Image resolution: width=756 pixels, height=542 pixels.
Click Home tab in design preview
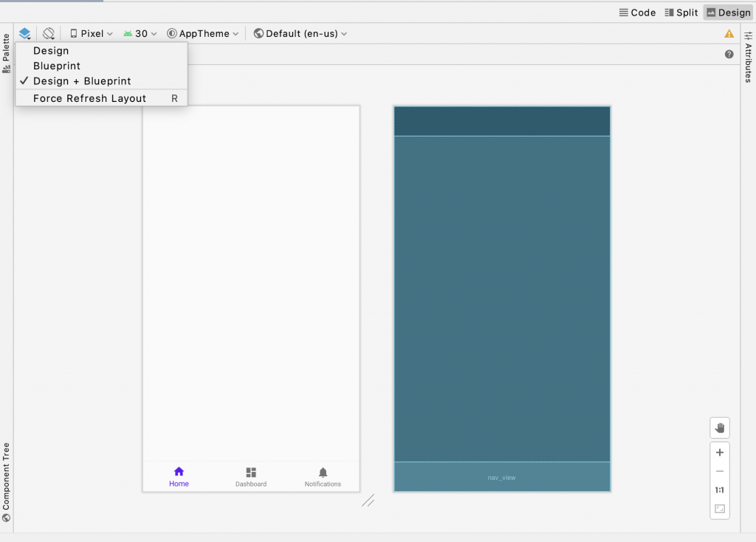coord(179,477)
